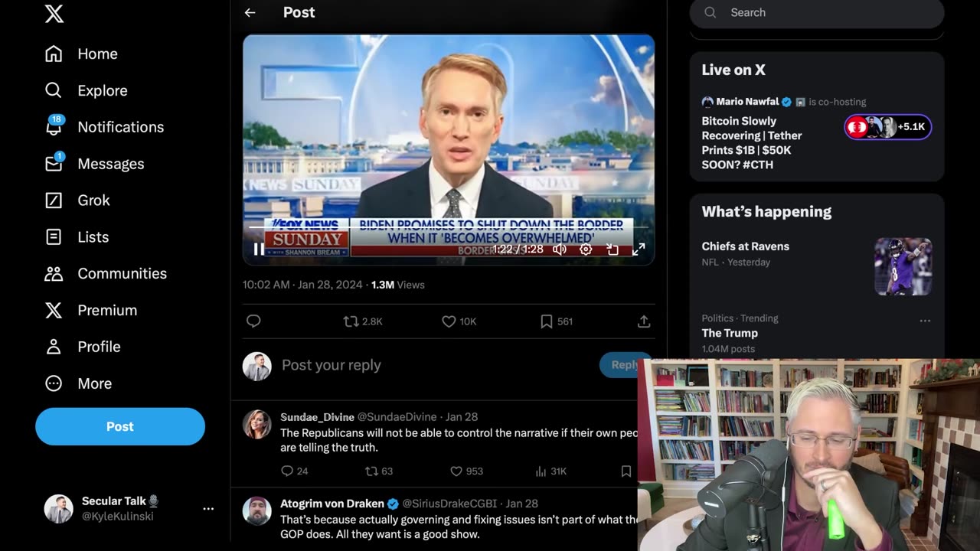Open video settings gear icon
This screenshot has height=551, width=980.
pyautogui.click(x=586, y=249)
